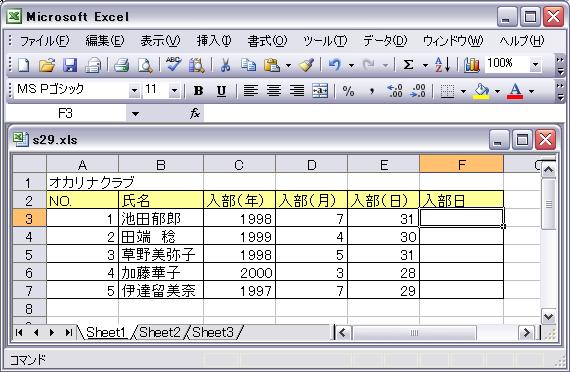Select row 3 header
This screenshot has height=372, width=570.
click(29, 218)
